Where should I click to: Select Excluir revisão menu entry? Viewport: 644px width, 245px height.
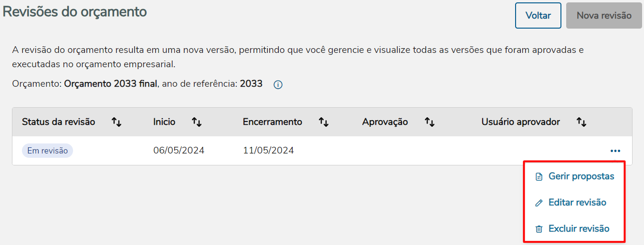[579, 228]
